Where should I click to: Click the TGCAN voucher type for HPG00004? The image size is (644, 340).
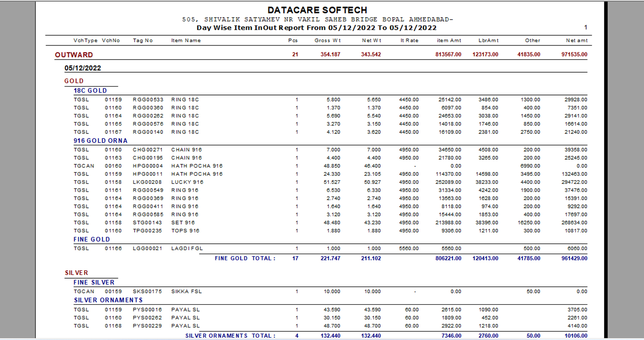tap(84, 166)
